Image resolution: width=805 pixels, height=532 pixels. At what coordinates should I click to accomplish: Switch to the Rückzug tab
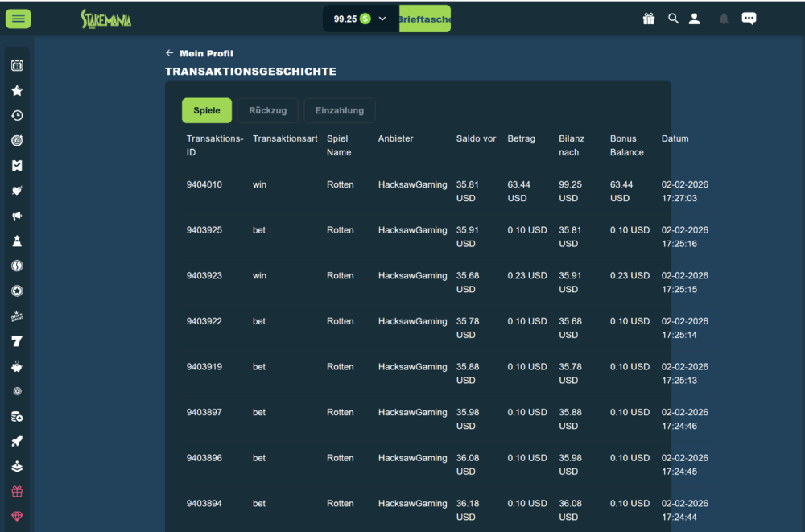tap(268, 110)
